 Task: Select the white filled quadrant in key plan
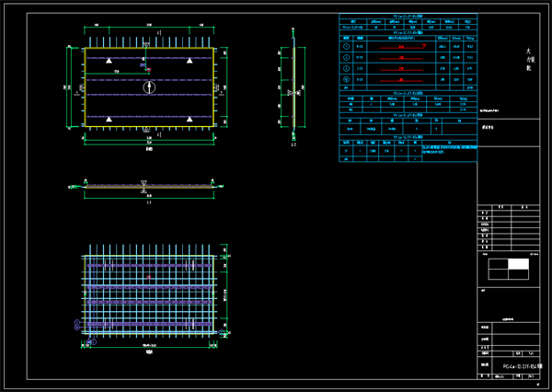pyautogui.click(x=518, y=264)
